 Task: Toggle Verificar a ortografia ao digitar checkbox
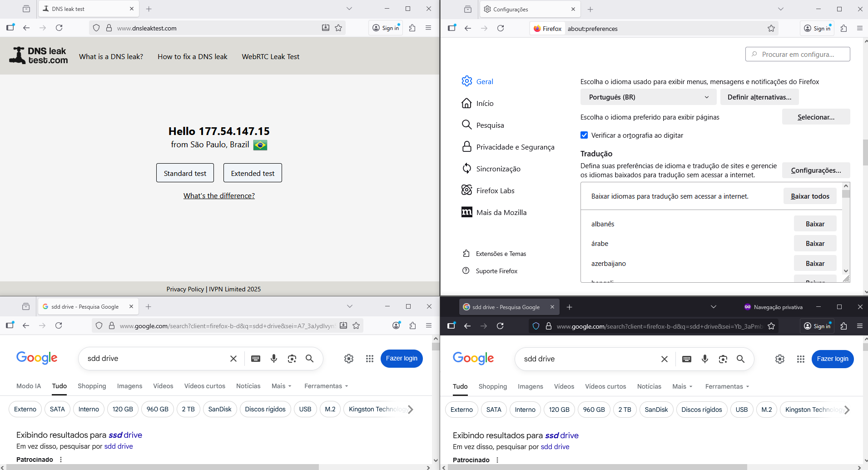point(584,135)
